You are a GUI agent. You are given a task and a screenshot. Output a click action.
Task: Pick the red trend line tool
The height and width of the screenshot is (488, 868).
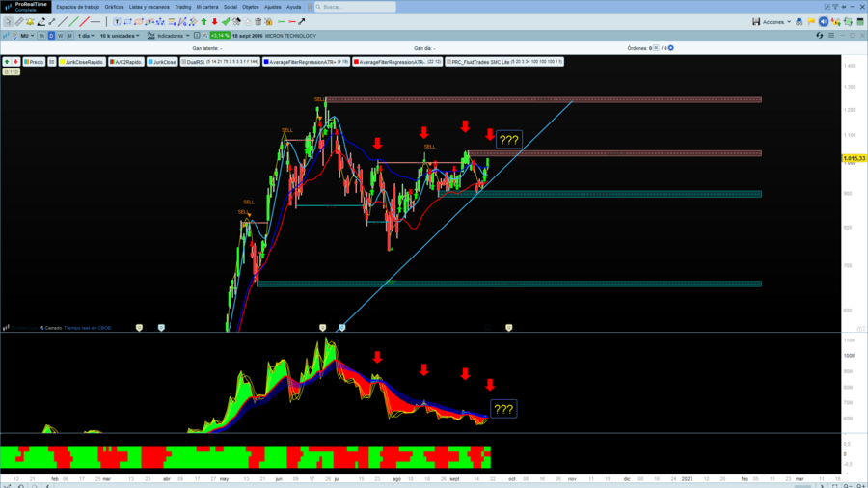coord(84,22)
